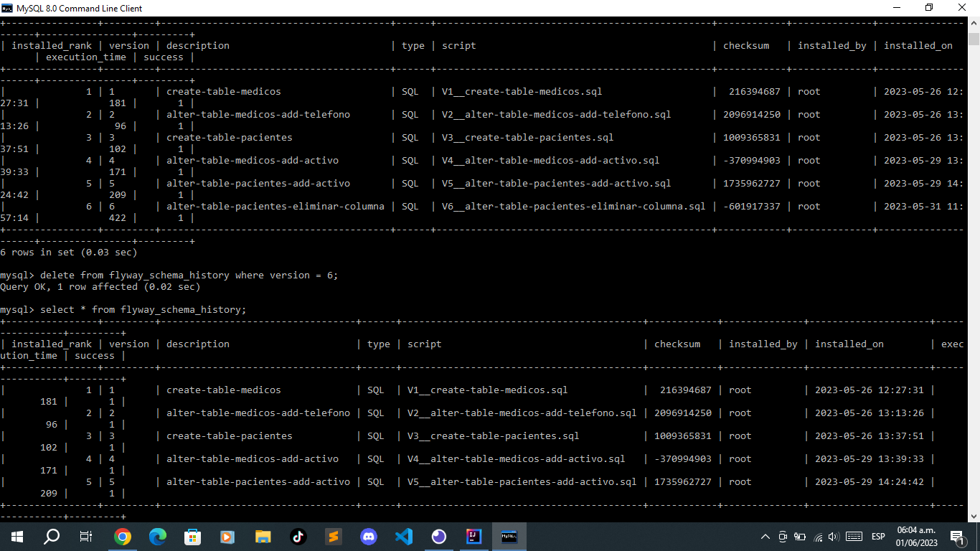Open Microsoft Store from the taskbar
This screenshot has width=980, height=551.
(193, 536)
